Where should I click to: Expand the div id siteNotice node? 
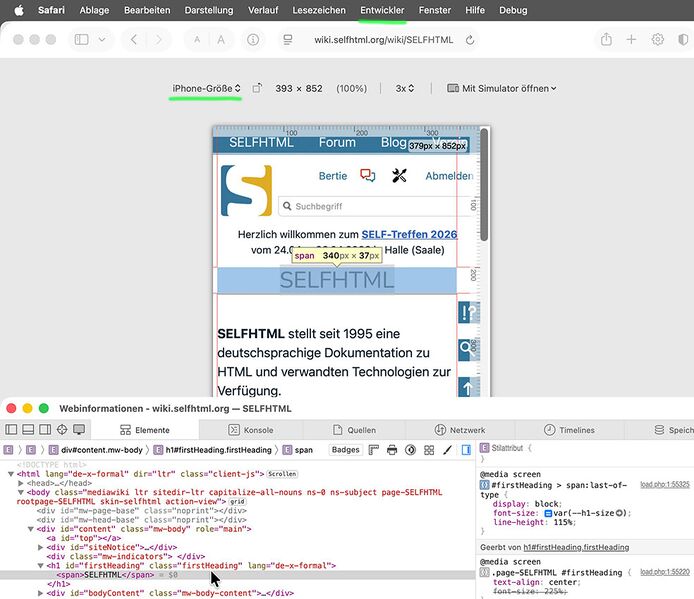40,547
